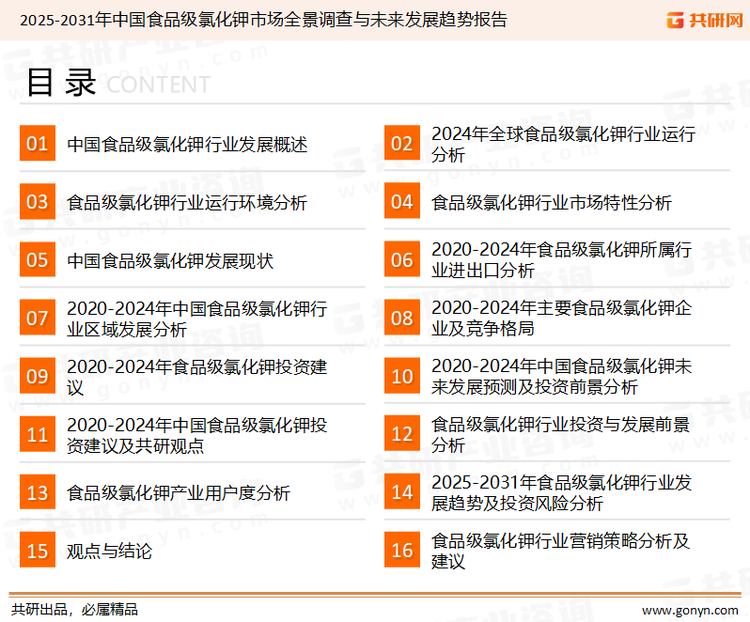Open chapter 行业发展趋势及投资风险分析
Viewport: 750px width, 622px height.
click(x=562, y=492)
